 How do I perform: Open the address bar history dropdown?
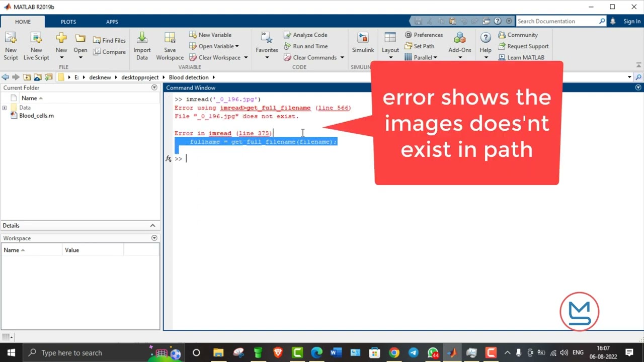point(629,77)
